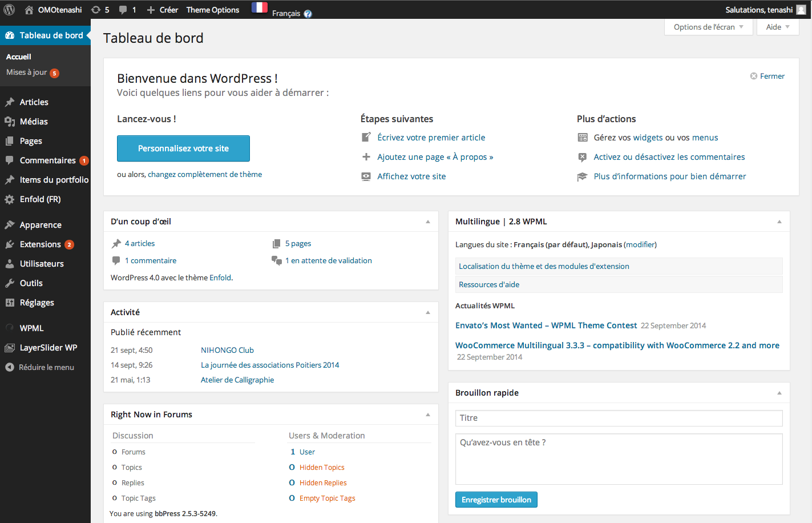Open Empty Topic Tags link

click(x=327, y=498)
